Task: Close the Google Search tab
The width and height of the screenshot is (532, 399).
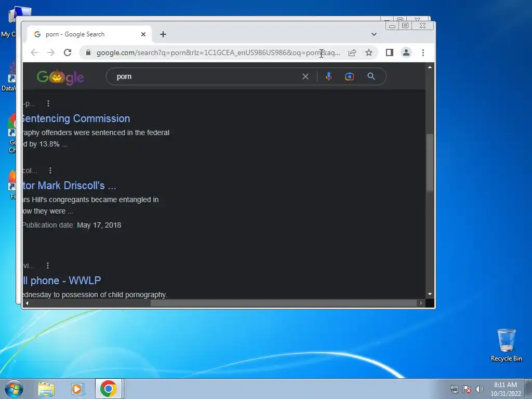Action: (x=143, y=34)
